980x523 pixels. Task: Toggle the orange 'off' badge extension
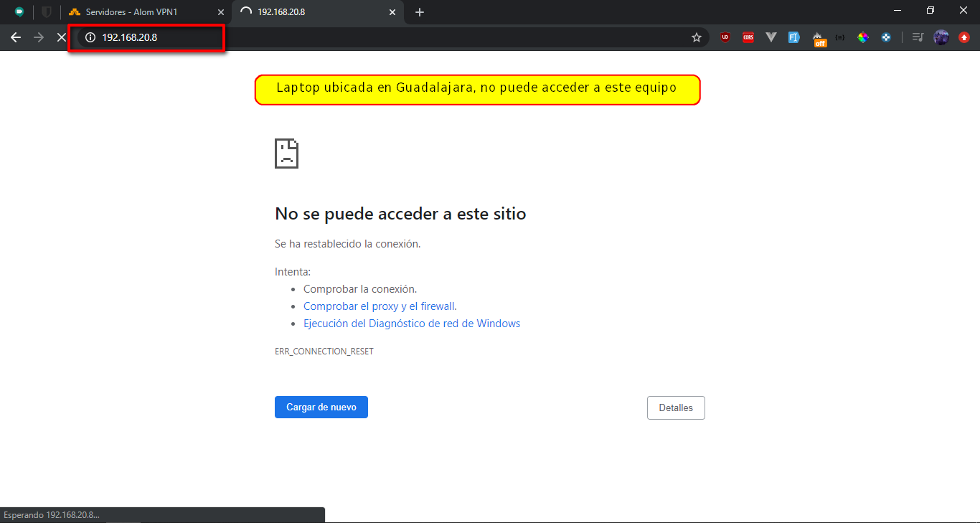818,38
